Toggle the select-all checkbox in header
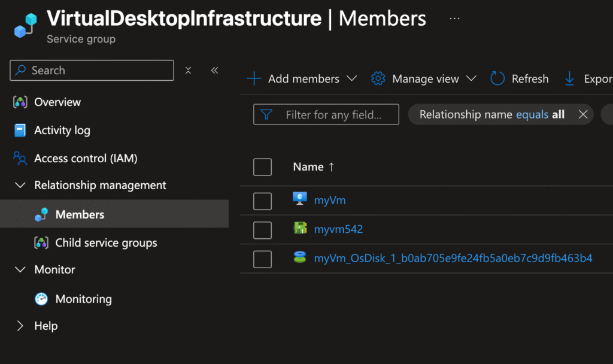 (x=262, y=167)
